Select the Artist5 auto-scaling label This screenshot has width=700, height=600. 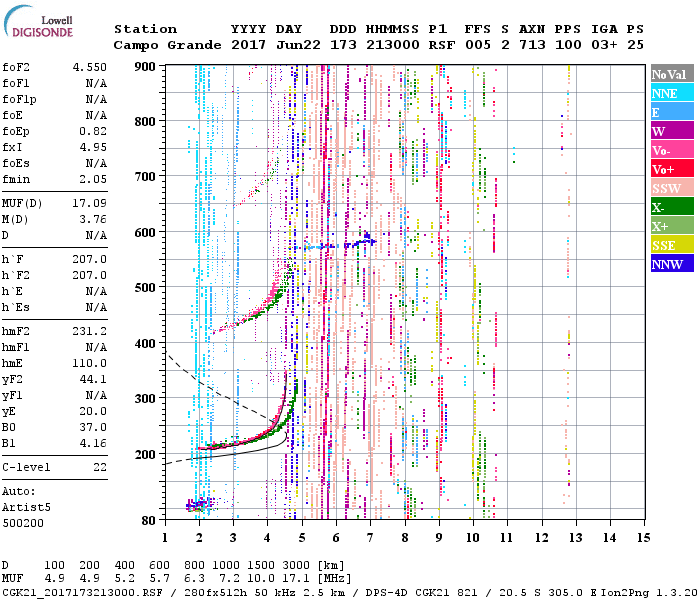(27, 507)
